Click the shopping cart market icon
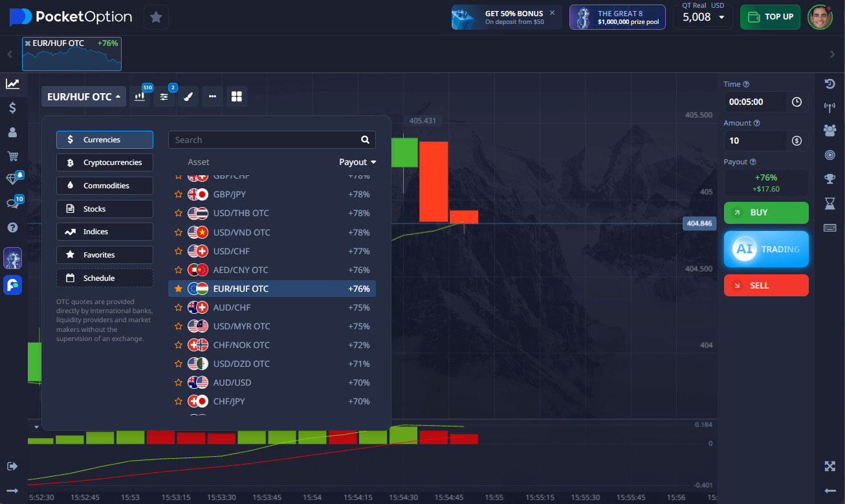Image resolution: width=845 pixels, height=504 pixels. [12, 156]
